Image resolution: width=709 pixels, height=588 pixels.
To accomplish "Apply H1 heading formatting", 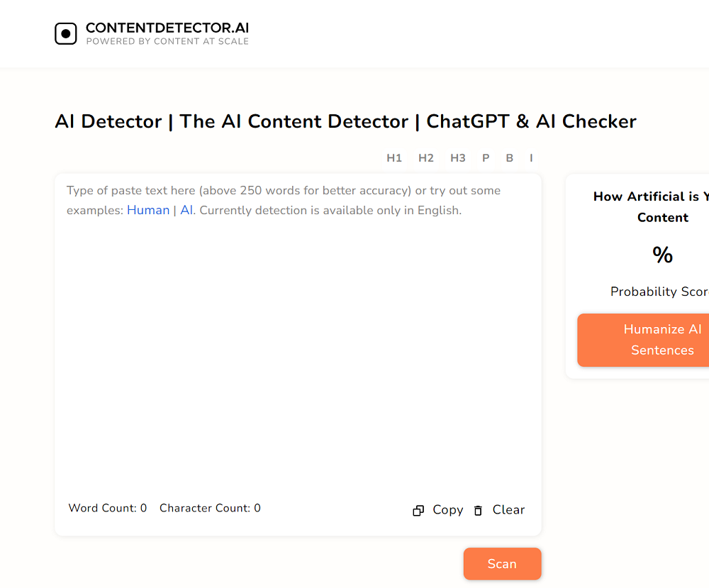I will [x=394, y=158].
